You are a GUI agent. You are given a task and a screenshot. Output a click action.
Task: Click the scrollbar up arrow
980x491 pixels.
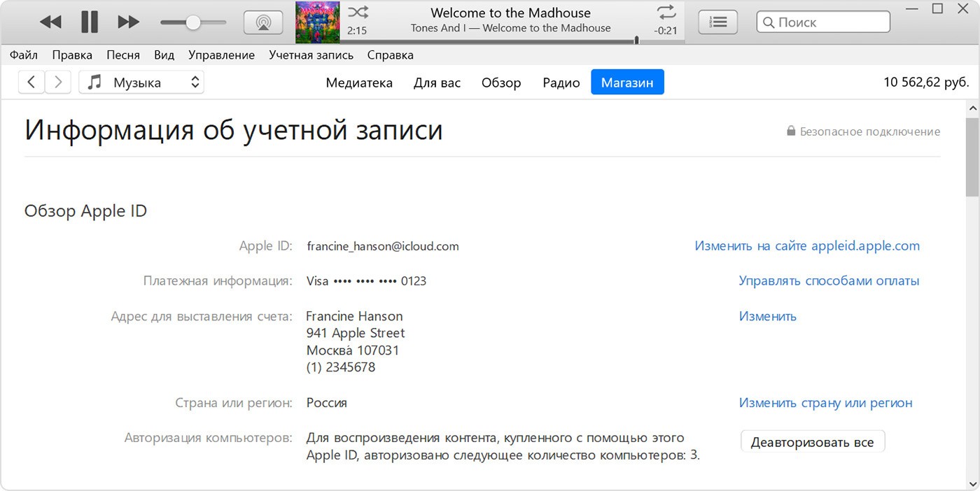[x=972, y=108]
